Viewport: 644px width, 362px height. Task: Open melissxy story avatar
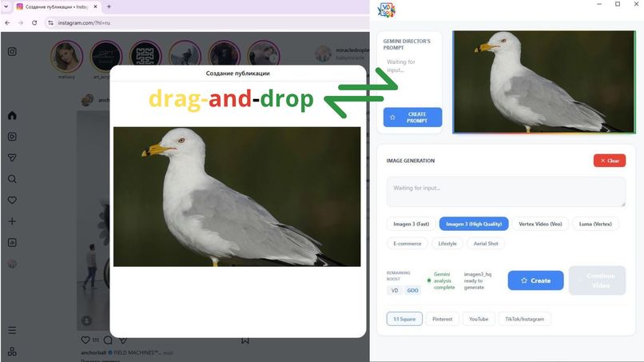point(66,56)
